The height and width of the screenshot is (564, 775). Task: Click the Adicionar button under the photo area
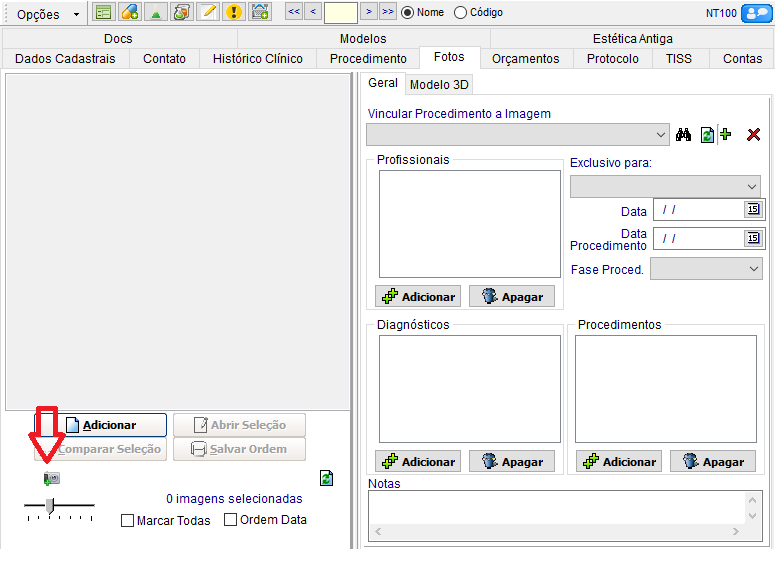tap(100, 425)
